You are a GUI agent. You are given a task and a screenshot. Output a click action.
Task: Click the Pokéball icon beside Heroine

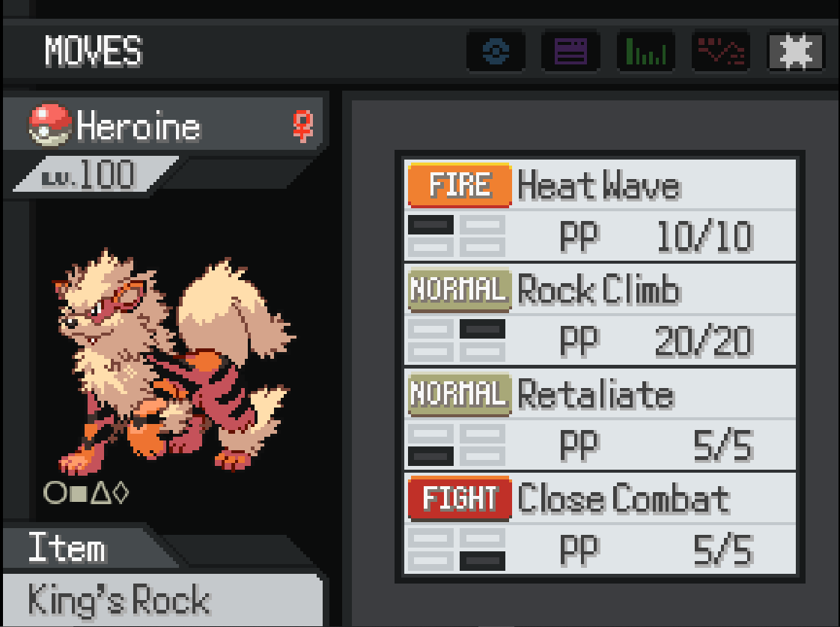50,125
